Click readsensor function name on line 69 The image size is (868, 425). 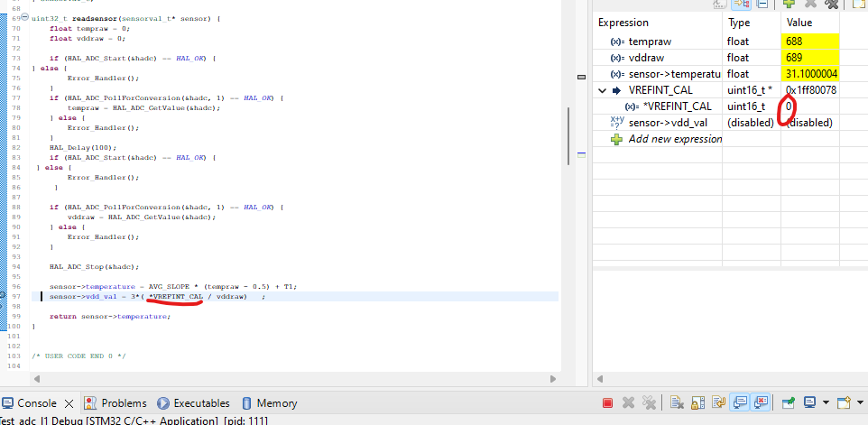pyautogui.click(x=94, y=18)
